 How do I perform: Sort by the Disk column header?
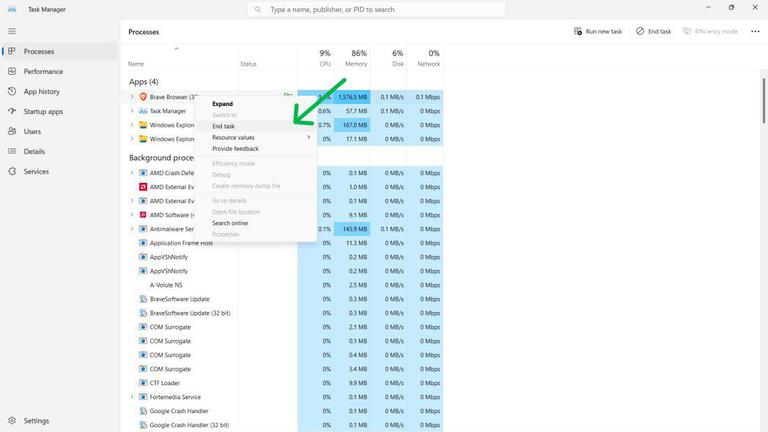pos(388,58)
